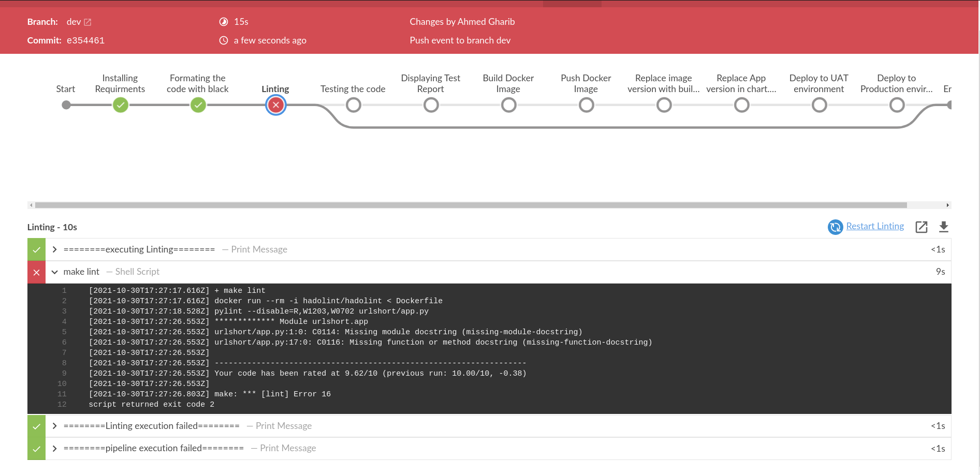Image resolution: width=980 pixels, height=475 pixels.
Task: Click the scrollbar right arrow
Action: (x=947, y=205)
